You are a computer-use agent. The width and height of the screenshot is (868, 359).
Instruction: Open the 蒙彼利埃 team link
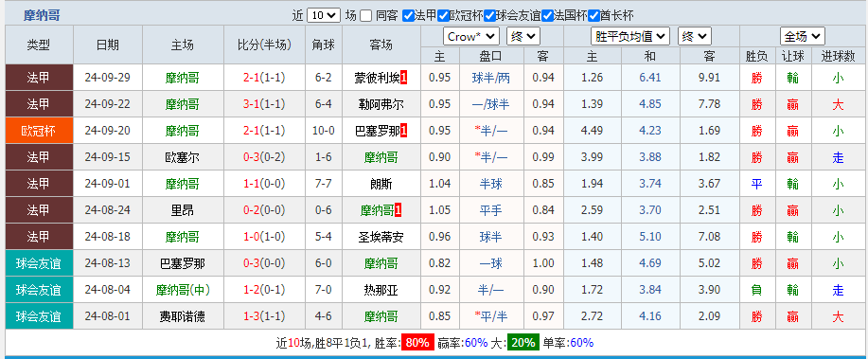[377, 78]
